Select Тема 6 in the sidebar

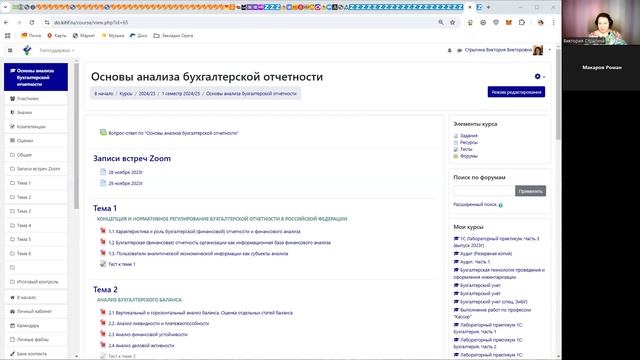(x=36, y=253)
